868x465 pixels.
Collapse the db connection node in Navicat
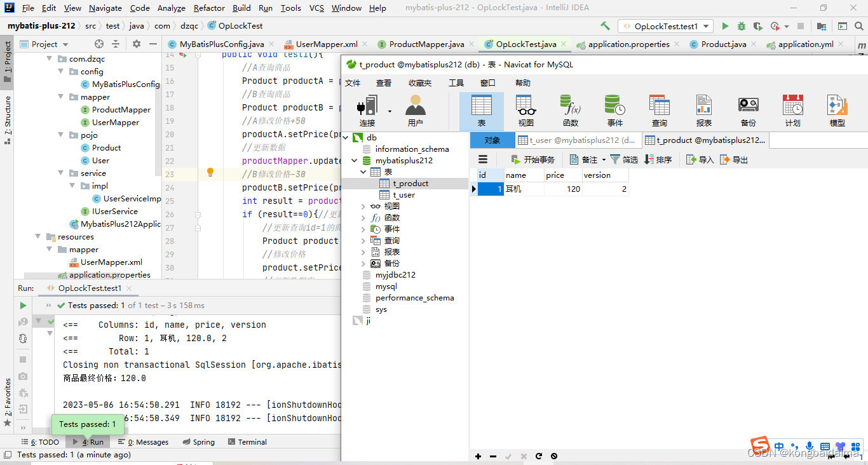pos(346,138)
